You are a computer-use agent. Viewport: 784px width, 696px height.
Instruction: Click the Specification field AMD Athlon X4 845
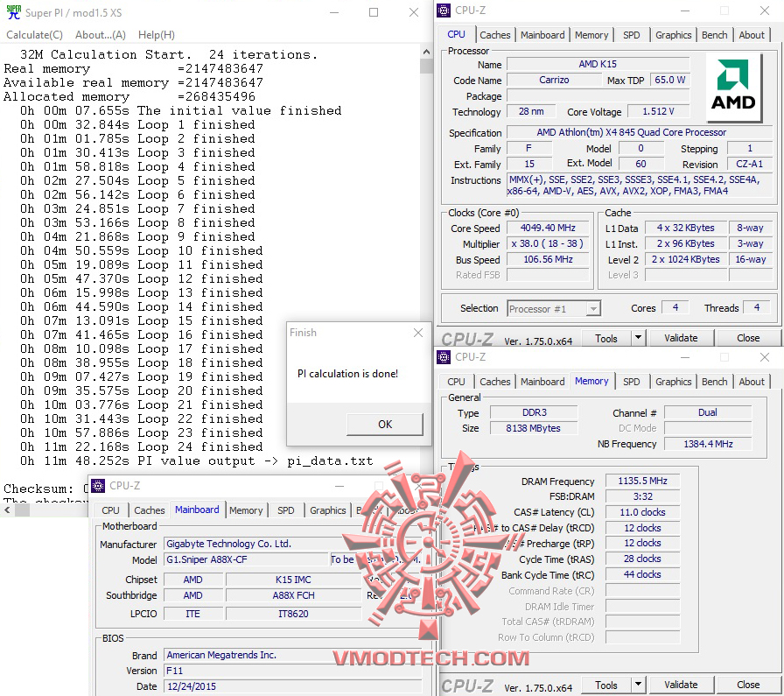click(640, 132)
